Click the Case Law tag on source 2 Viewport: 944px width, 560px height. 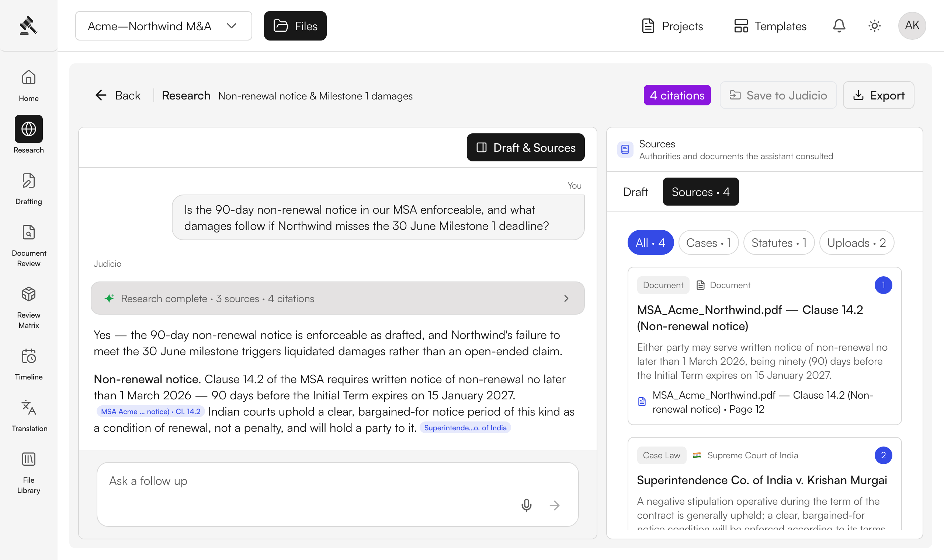point(662,455)
